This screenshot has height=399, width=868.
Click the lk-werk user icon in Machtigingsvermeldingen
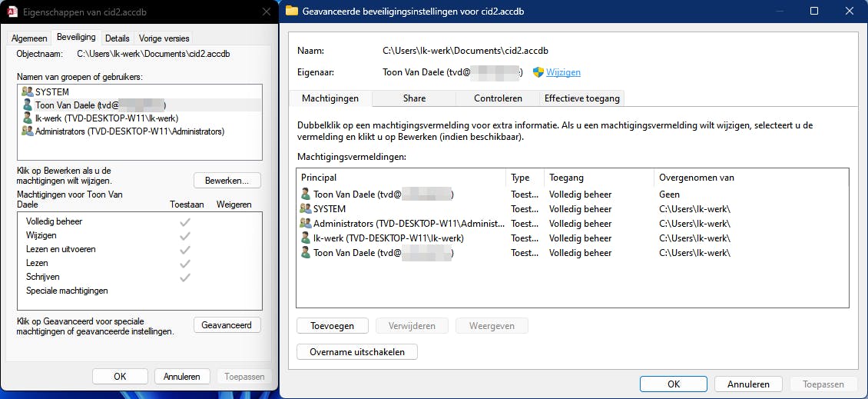[306, 238]
